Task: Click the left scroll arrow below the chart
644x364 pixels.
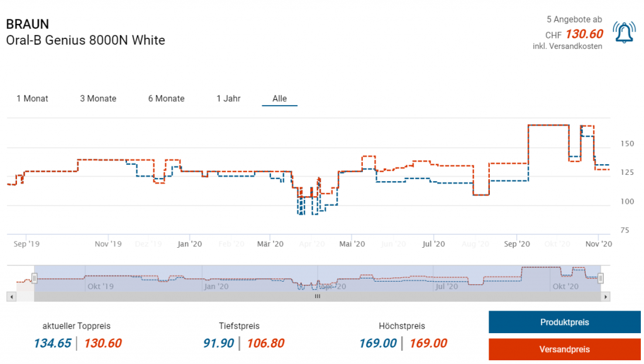Action: pos(11,296)
